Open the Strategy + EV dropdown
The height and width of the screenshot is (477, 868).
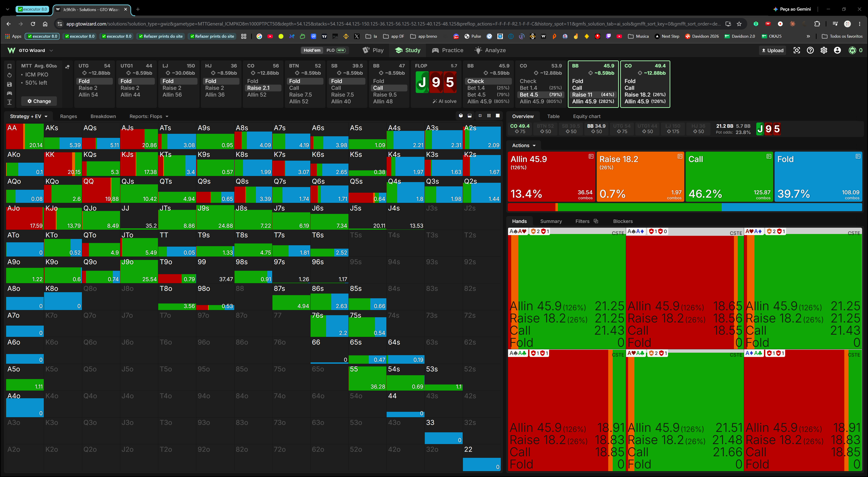pos(29,116)
